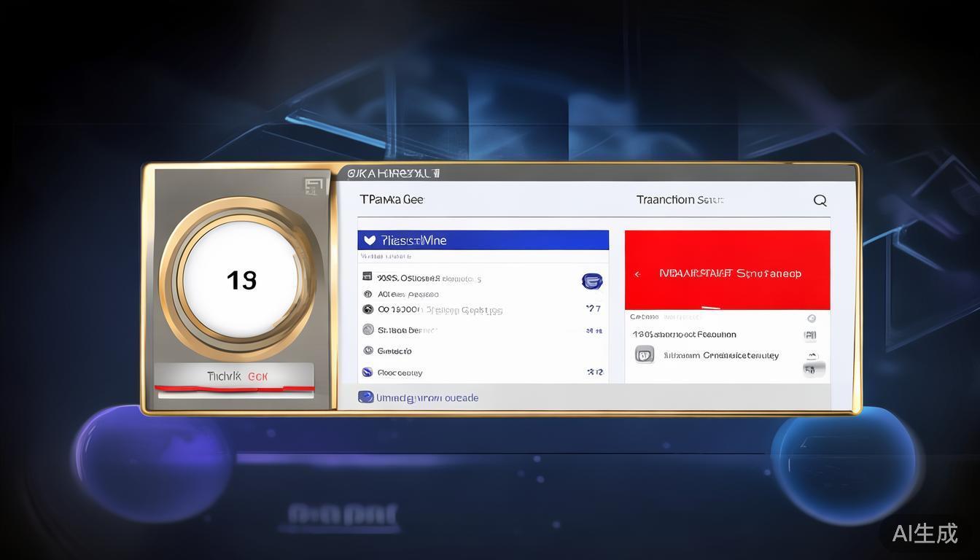Toggle the gray switch at bottom of right panel

(x=813, y=370)
